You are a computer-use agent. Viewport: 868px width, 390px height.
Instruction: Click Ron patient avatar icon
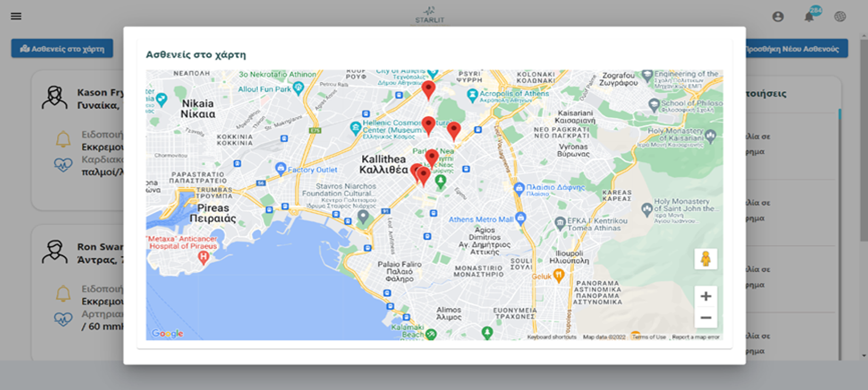54,251
